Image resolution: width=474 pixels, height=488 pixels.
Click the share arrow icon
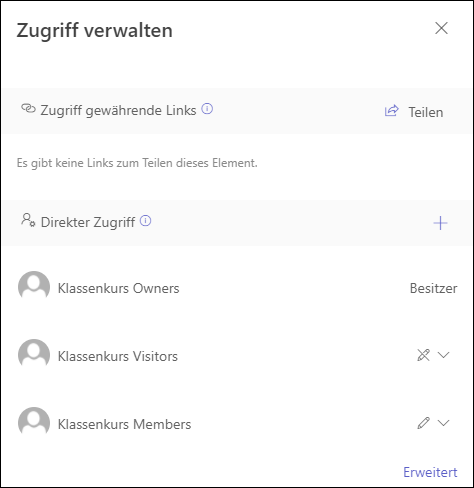tap(392, 111)
